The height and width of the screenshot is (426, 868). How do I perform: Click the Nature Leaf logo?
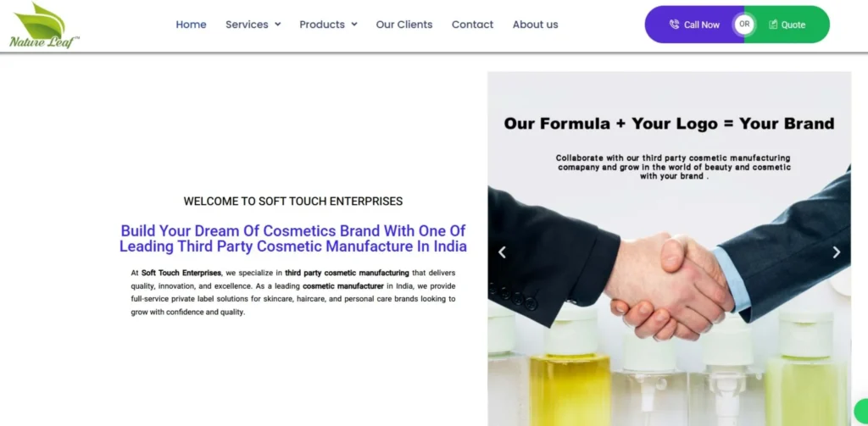44,25
